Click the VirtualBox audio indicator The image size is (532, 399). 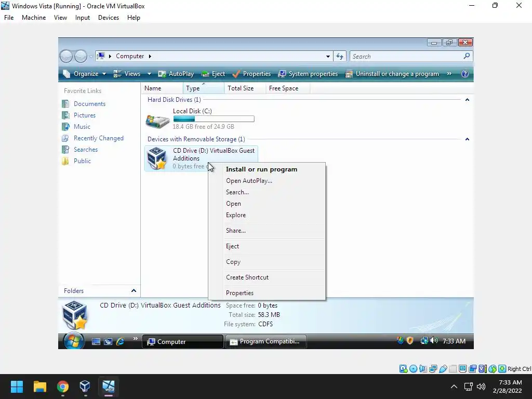tap(423, 369)
